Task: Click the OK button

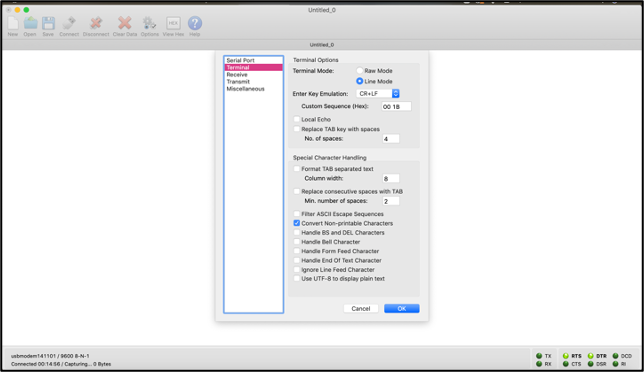Action: (x=402, y=308)
